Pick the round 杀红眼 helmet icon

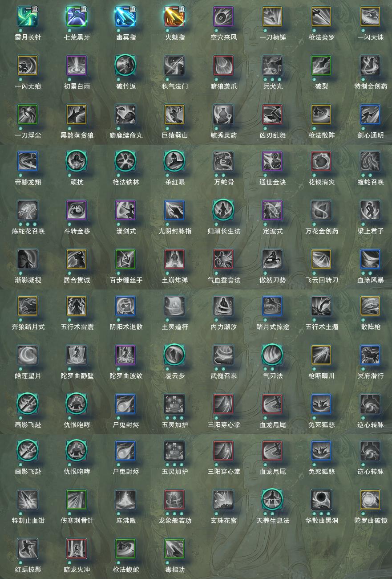174,161
